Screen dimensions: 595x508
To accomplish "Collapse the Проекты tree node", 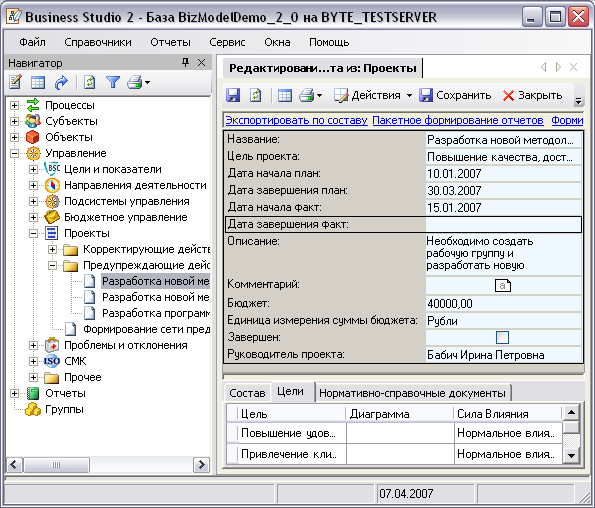I will tap(33, 233).
